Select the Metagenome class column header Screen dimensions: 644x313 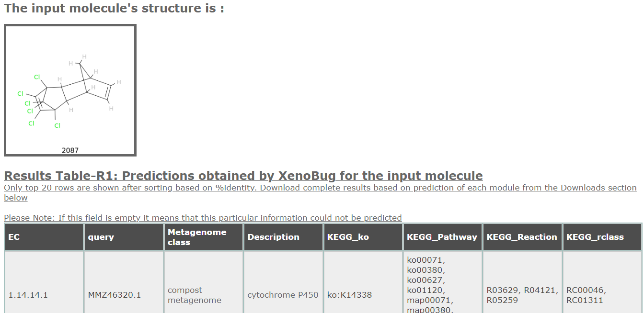coord(203,237)
